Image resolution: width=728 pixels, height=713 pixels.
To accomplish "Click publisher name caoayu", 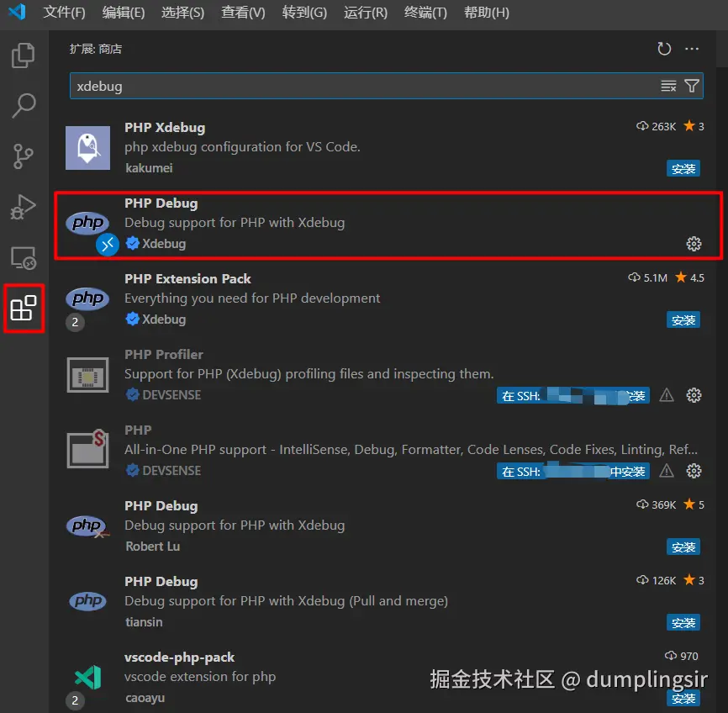I will [145, 698].
